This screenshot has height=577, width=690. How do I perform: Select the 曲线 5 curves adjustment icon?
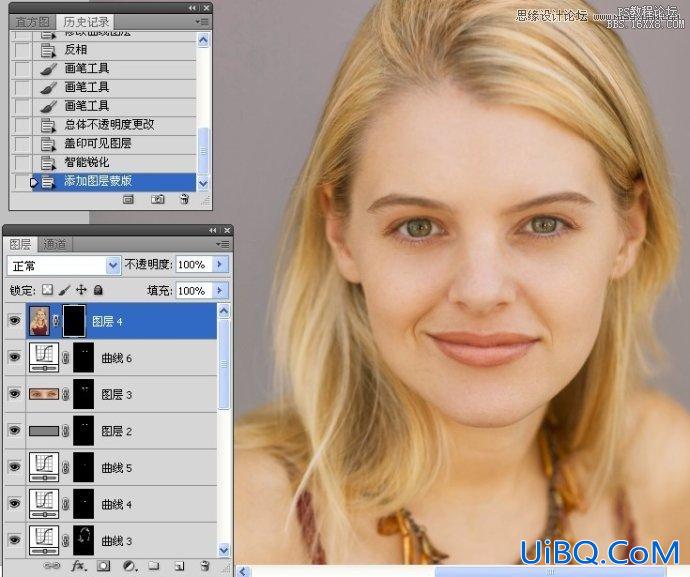44,467
